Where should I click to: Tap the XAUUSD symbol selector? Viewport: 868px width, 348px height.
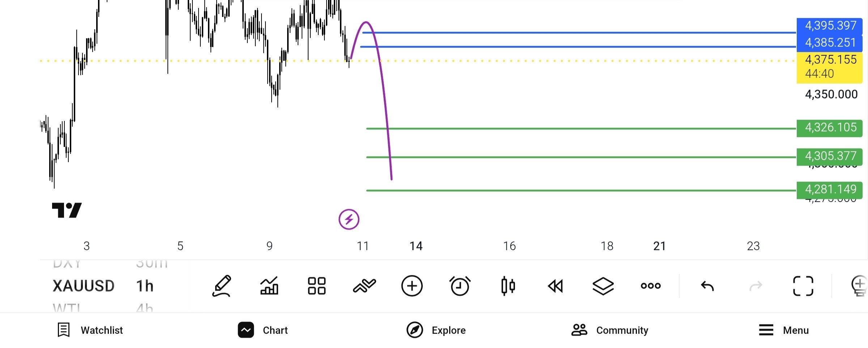click(x=84, y=286)
